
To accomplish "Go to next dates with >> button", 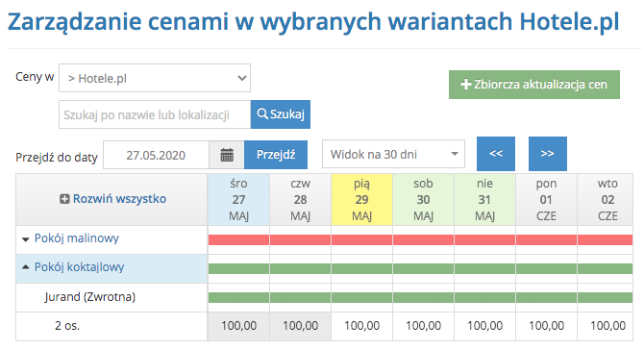I will coord(548,154).
